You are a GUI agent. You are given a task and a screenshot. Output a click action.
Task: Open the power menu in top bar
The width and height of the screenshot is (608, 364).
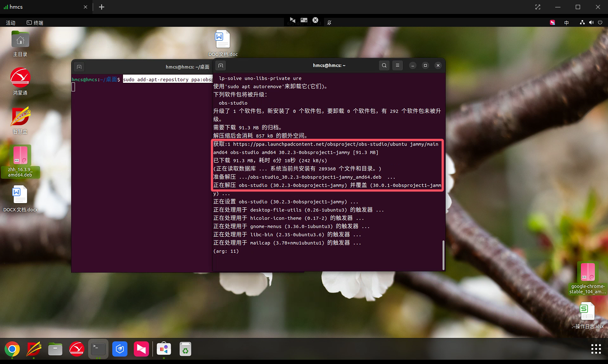click(x=599, y=23)
